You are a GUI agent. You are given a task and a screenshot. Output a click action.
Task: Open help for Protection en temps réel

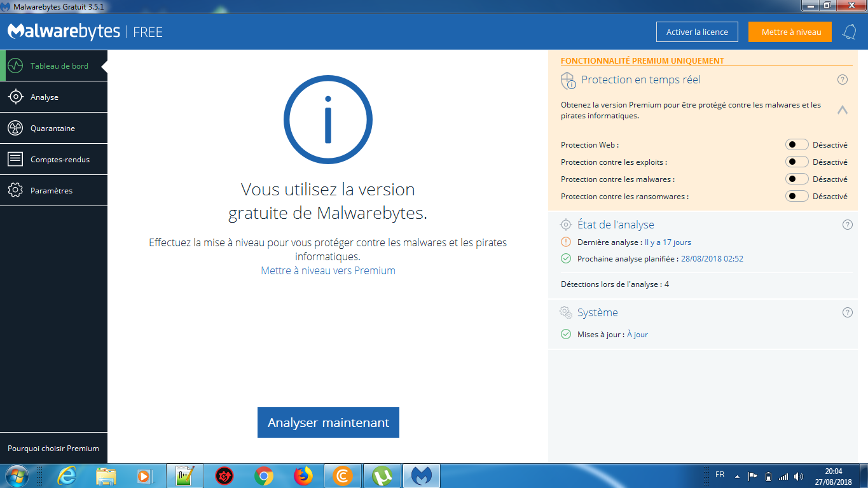pos(843,80)
